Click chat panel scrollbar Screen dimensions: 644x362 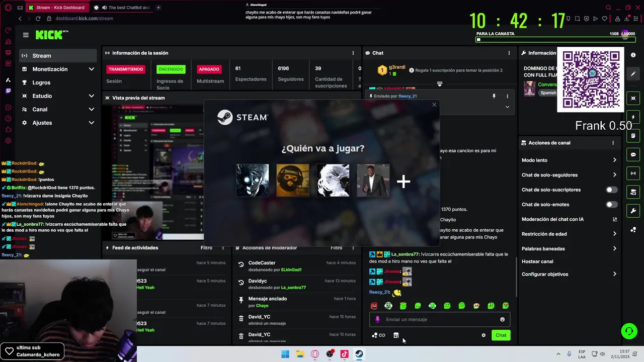click(x=516, y=277)
